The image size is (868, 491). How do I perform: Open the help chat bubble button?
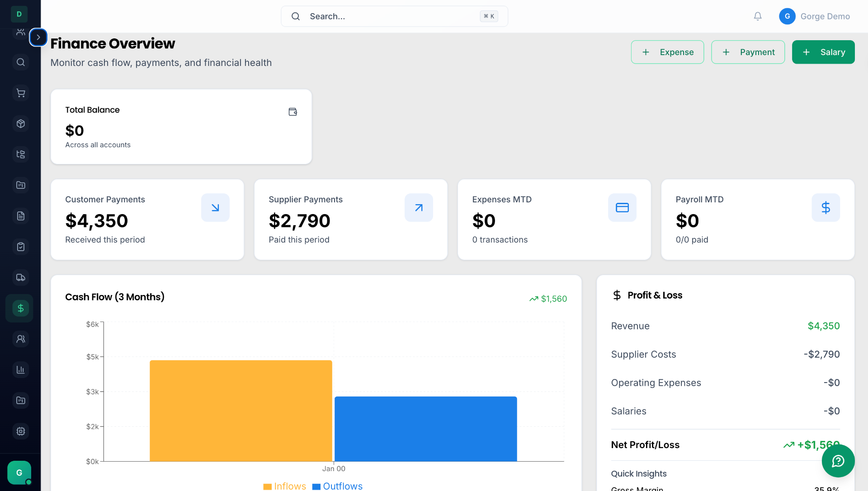838,461
